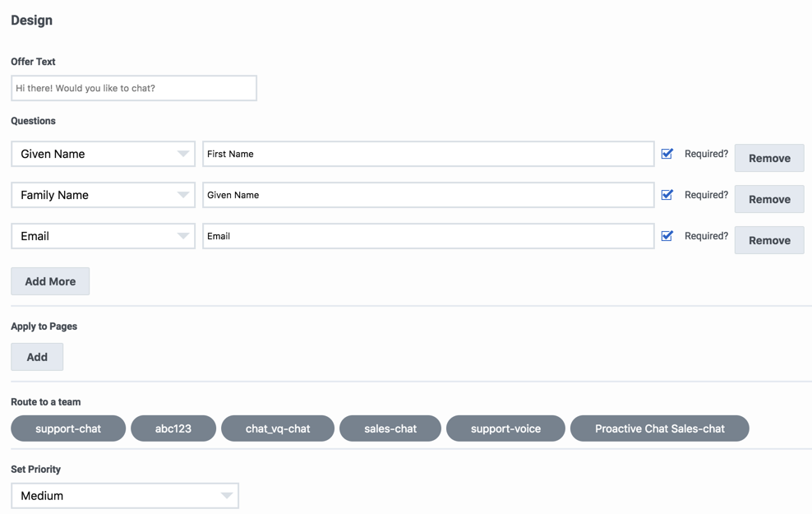Expand the Family Name dropdown
Screen dimensions: 812x514
[x=103, y=195]
